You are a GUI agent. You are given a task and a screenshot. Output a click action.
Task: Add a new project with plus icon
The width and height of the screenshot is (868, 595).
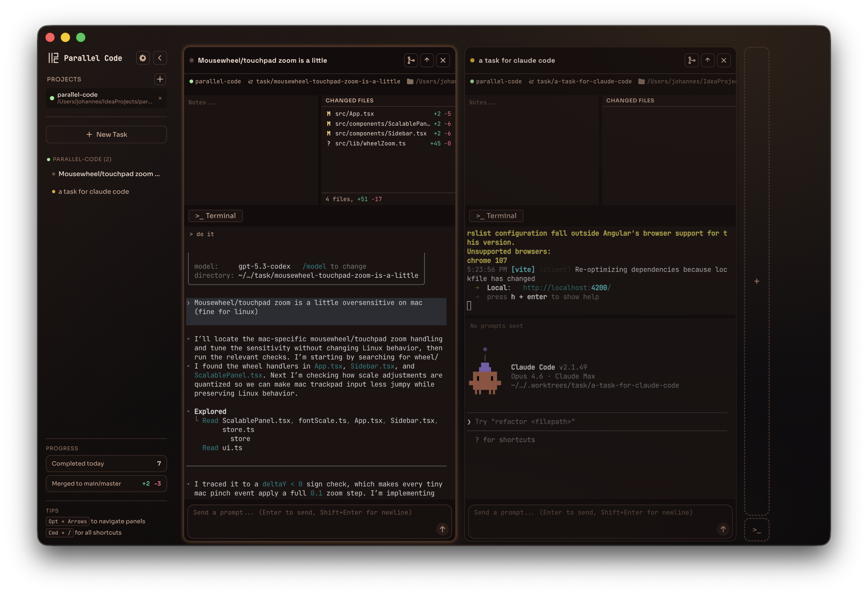coord(160,79)
